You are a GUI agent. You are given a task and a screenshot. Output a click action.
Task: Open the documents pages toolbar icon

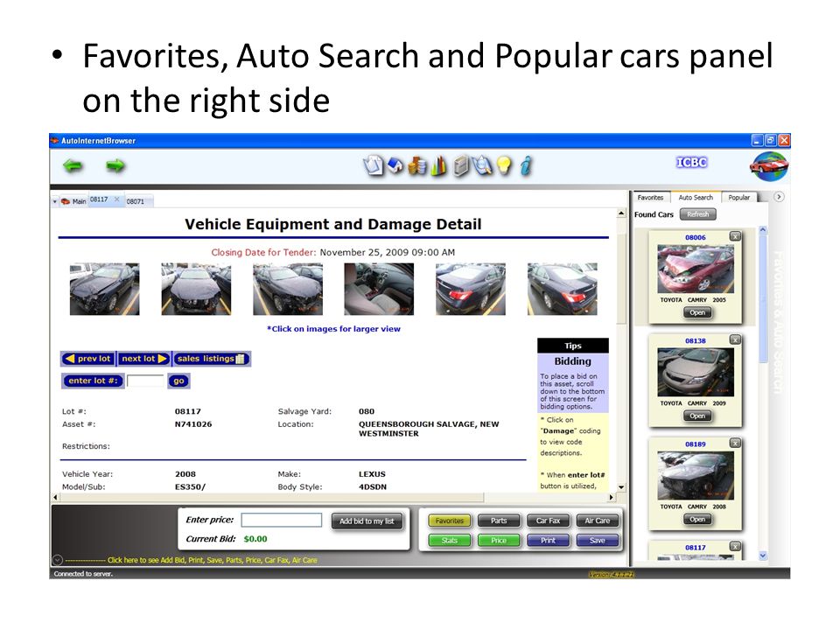[x=374, y=165]
